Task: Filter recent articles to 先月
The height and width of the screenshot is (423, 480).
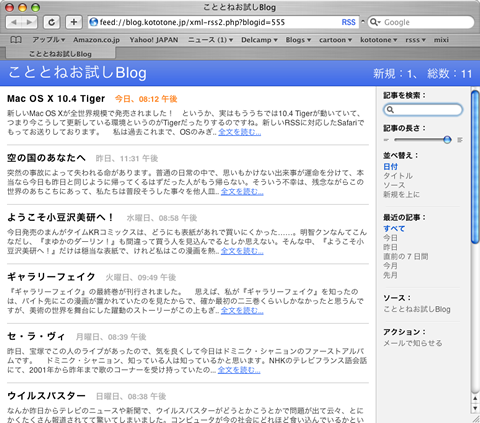Action: [390, 275]
